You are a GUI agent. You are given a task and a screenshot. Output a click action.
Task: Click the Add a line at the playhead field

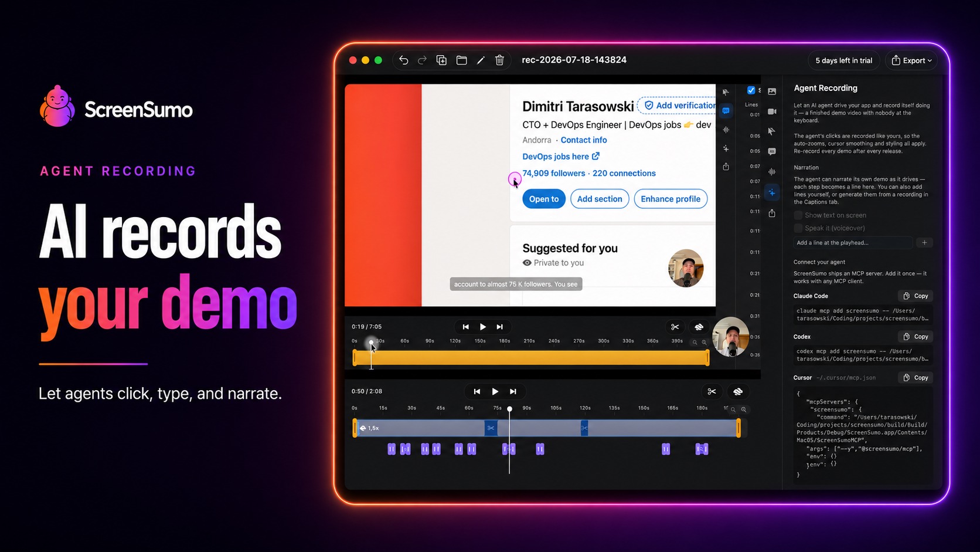pos(853,243)
